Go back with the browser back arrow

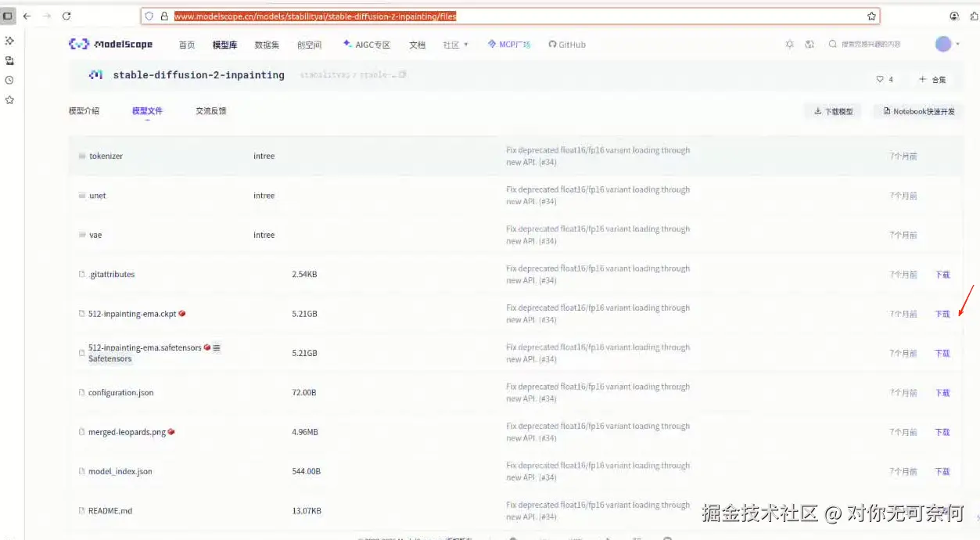[x=27, y=16]
